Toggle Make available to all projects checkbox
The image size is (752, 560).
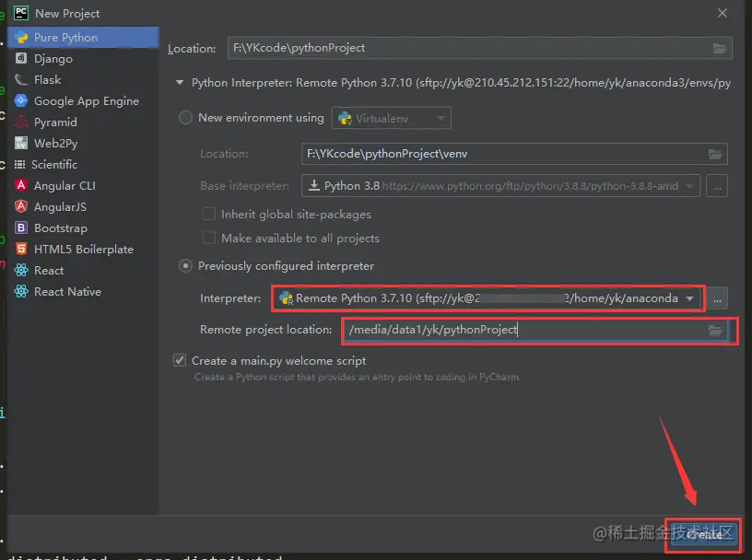pyautogui.click(x=208, y=238)
